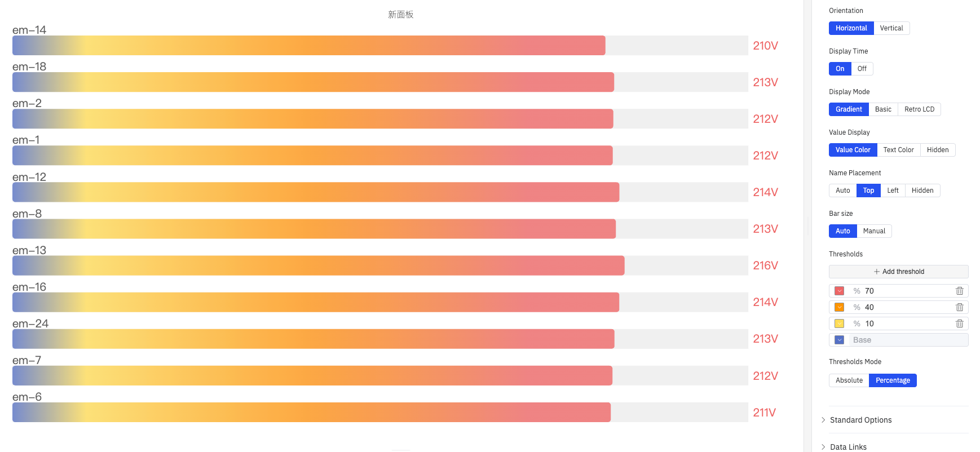Screen dimensions: 980x452
Task: Select Absolute thresholds mode
Action: [849, 380]
